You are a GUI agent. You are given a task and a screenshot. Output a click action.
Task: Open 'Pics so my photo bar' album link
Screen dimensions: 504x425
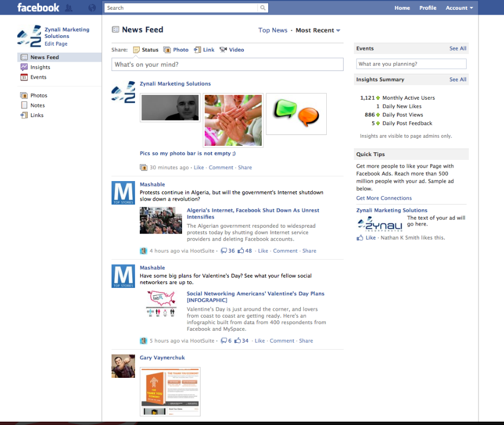(188, 153)
